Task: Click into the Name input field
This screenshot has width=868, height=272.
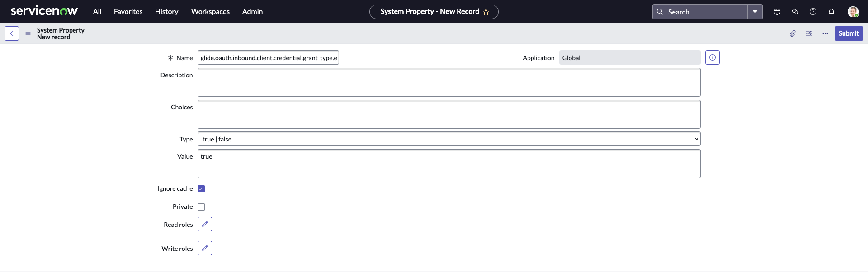Action: 268,57
